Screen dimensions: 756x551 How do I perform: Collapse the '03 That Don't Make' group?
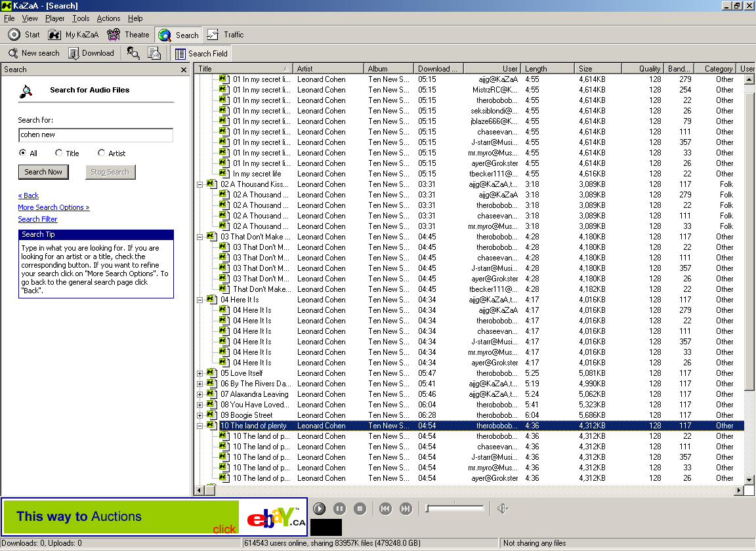click(x=199, y=237)
